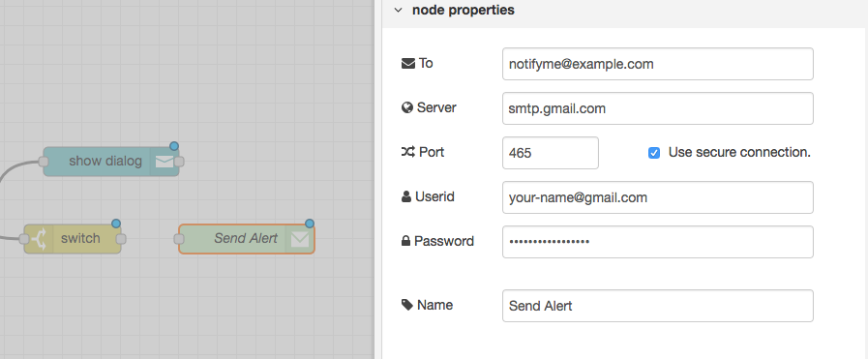
Task: Collapse the node properties section chevron
Action: pyautogui.click(x=398, y=10)
